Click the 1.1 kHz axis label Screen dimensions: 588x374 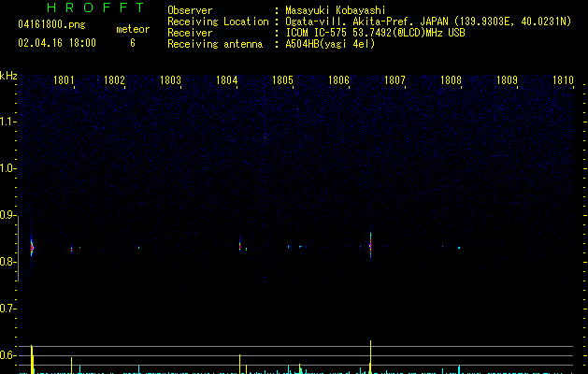click(7, 122)
